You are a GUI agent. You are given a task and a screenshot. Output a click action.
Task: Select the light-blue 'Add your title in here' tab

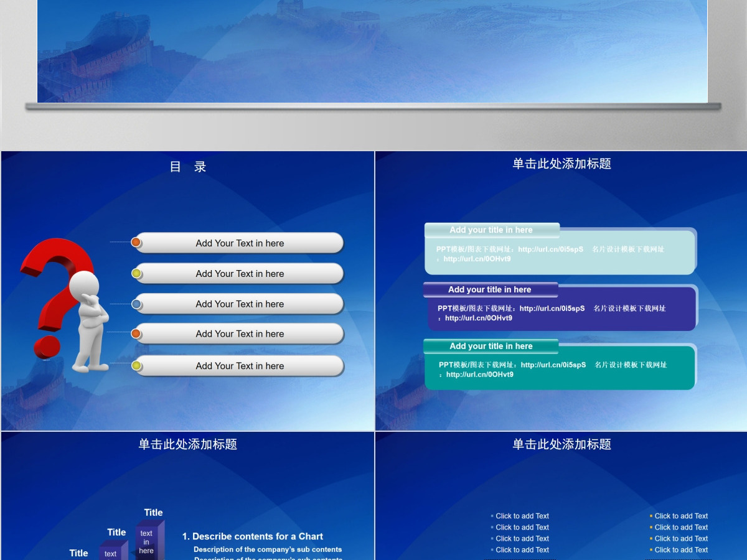point(492,230)
